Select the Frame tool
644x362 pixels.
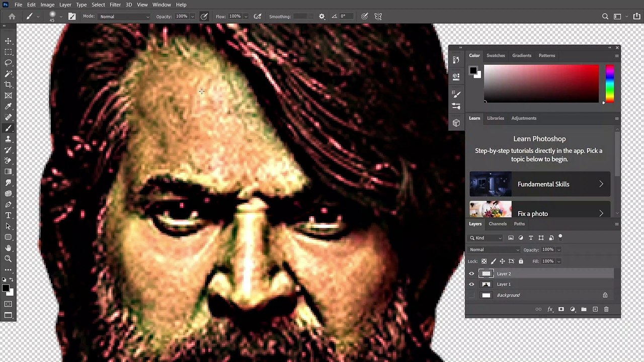(x=8, y=96)
